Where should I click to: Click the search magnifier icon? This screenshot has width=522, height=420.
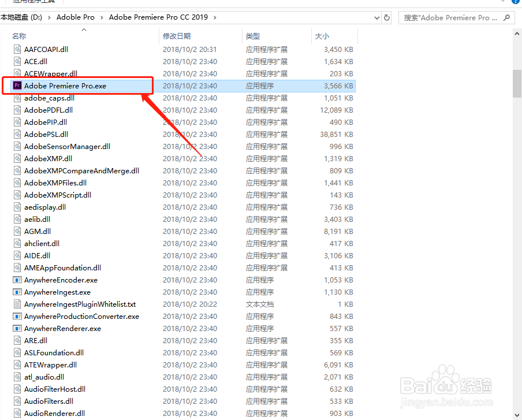[506, 17]
